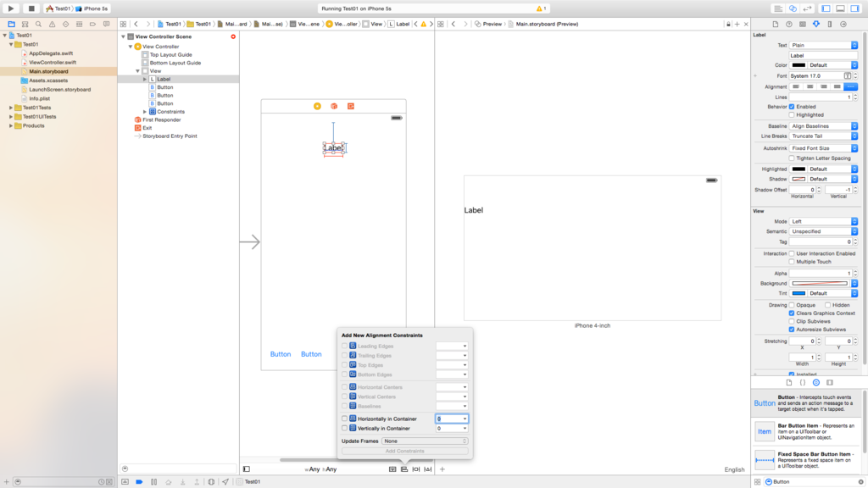868x488 pixels.
Task: Click the Align constraints button
Action: click(x=404, y=469)
